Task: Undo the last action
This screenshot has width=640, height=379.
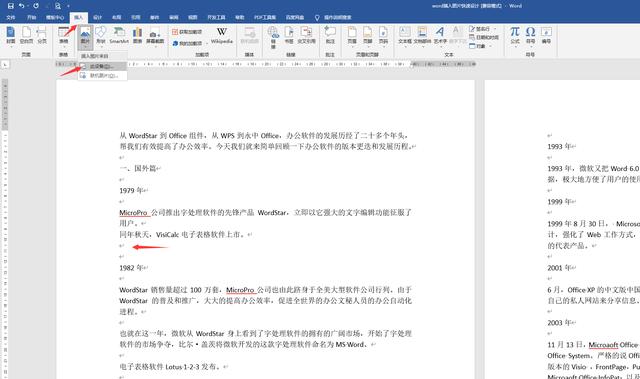Action: [x=21, y=6]
